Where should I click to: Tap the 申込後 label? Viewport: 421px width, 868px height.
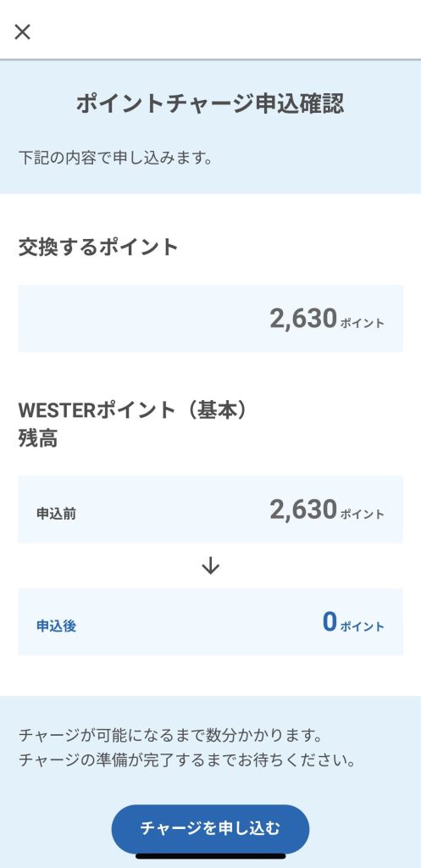pos(57,626)
